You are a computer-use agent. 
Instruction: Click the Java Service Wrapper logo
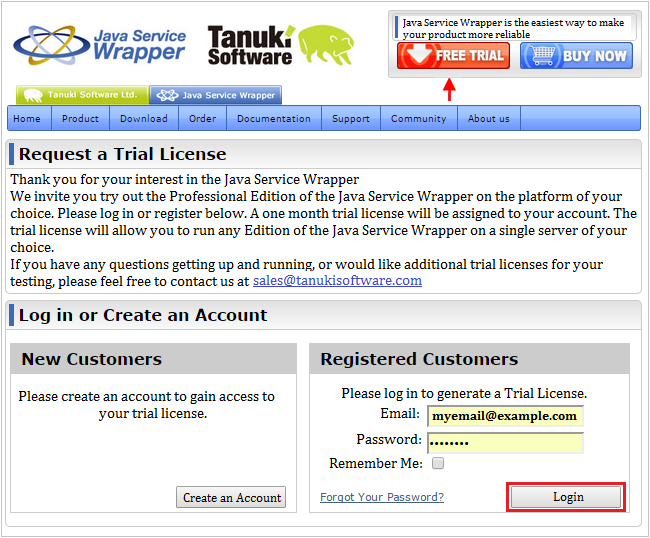click(x=99, y=45)
